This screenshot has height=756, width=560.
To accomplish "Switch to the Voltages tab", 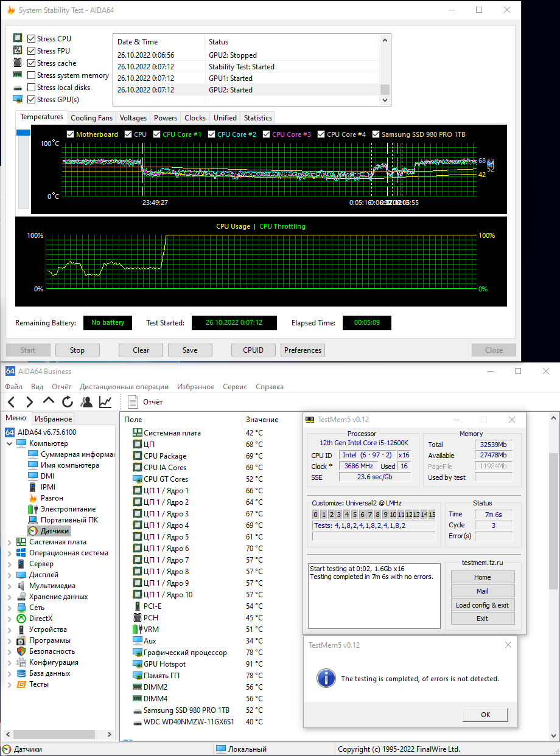I will 133,118.
